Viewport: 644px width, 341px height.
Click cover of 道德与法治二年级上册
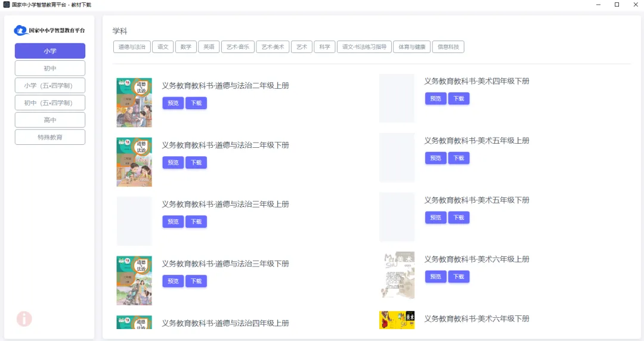pos(134,103)
